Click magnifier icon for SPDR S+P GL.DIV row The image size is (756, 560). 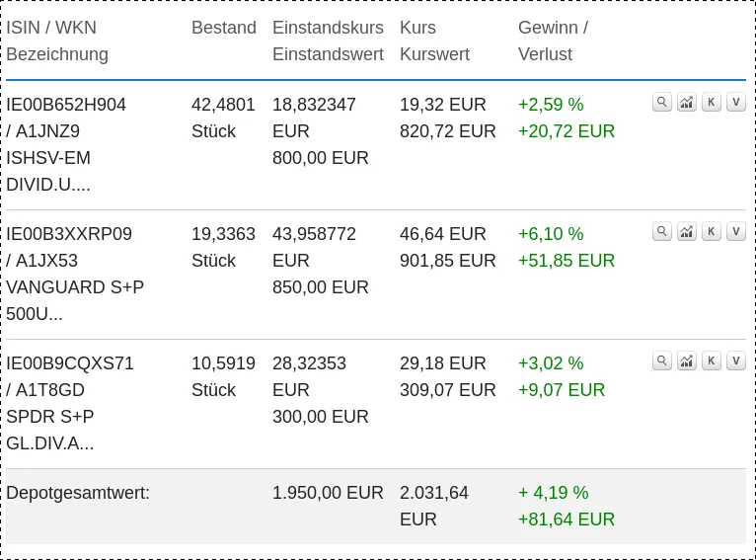point(662,360)
